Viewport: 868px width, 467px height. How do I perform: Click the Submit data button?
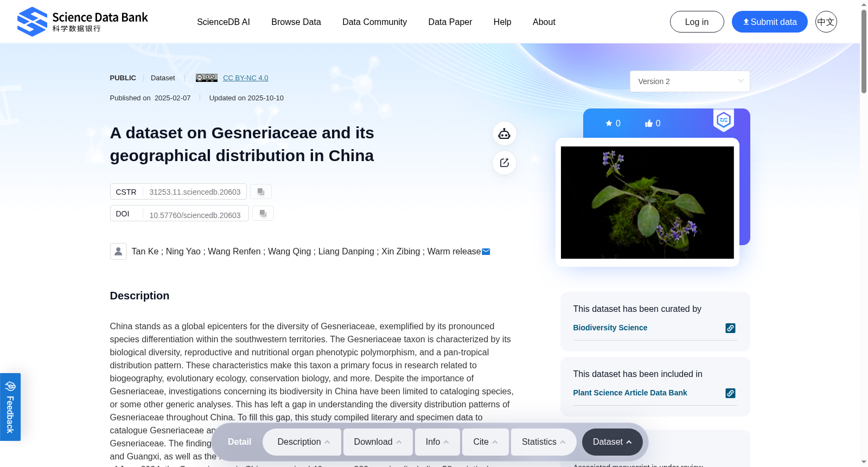(x=770, y=22)
